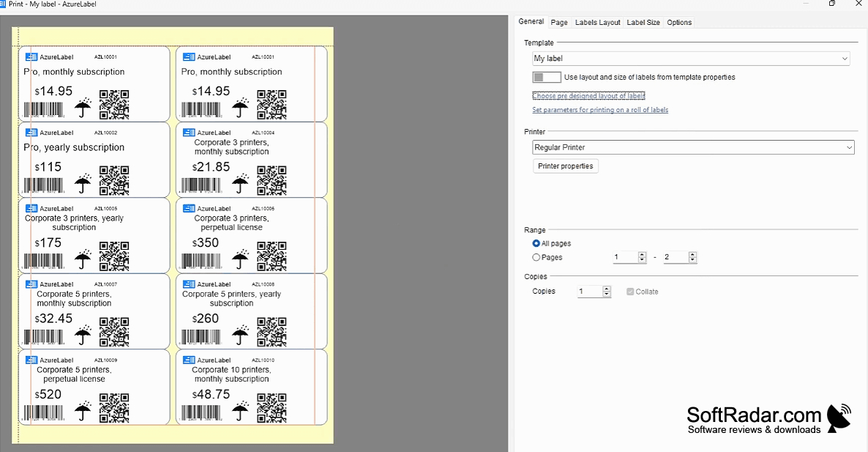Image resolution: width=868 pixels, height=452 pixels.
Task: Open the Label Size tab
Action: (643, 22)
